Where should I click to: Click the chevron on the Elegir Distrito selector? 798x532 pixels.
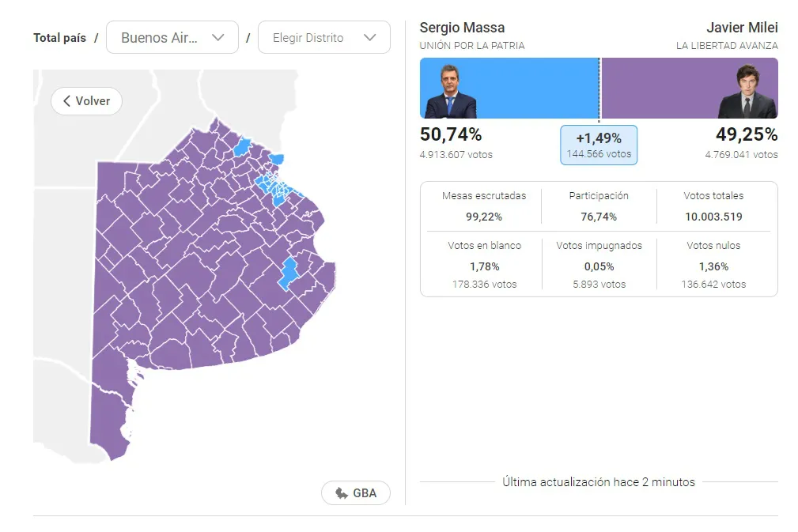click(369, 37)
